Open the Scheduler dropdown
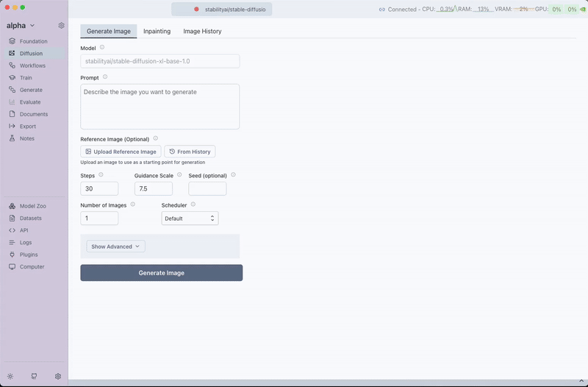The width and height of the screenshot is (588, 387). [190, 219]
